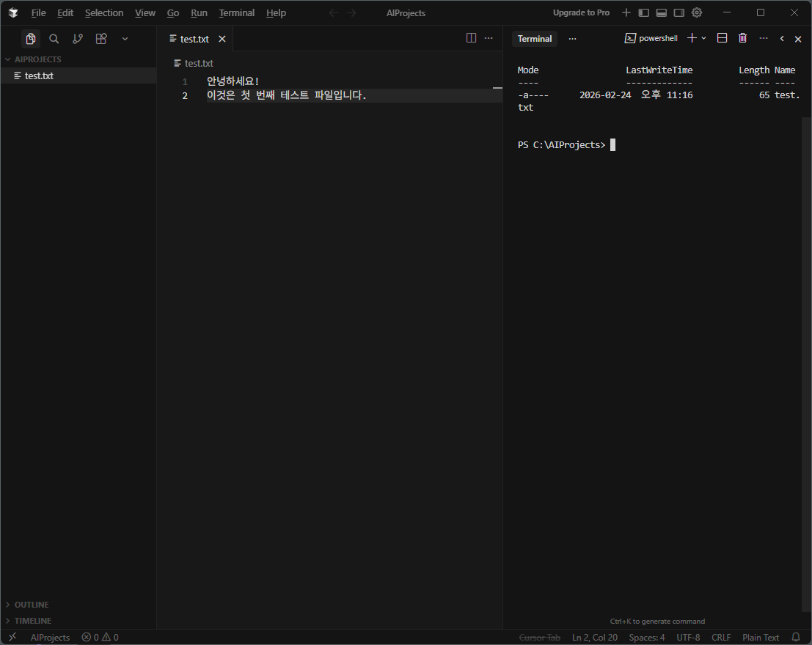
Task: Toggle the primary sidebar visibility
Action: [x=643, y=12]
